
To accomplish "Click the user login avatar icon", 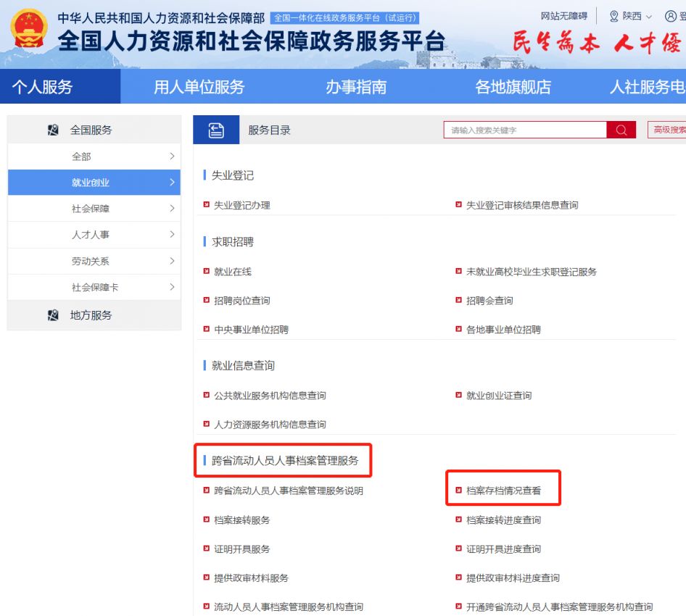I will [x=670, y=16].
